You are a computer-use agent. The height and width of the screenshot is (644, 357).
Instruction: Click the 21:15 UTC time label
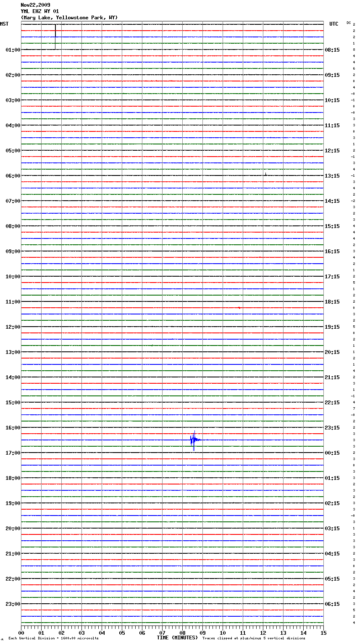(332, 377)
